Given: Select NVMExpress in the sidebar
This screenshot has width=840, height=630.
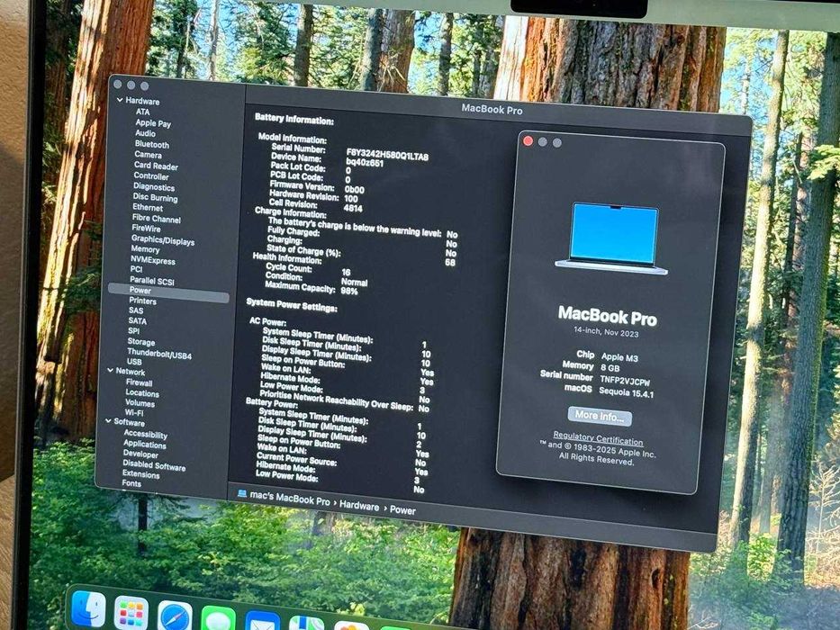Looking at the screenshot, I should pos(153,260).
